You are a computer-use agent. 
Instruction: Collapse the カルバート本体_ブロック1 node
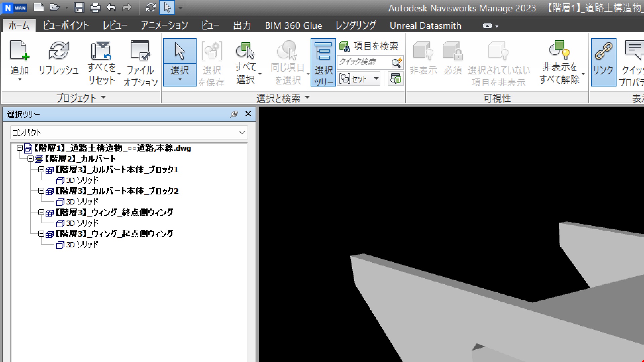(41, 169)
